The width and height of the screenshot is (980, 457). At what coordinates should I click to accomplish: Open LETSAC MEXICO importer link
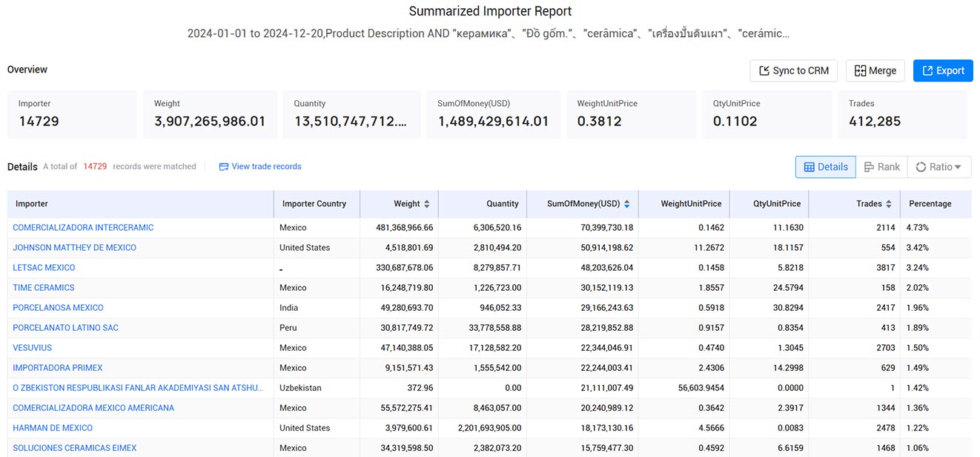click(x=44, y=268)
